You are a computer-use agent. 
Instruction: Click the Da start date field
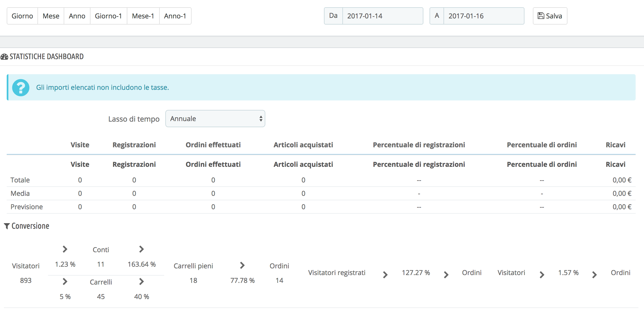pyautogui.click(x=382, y=16)
